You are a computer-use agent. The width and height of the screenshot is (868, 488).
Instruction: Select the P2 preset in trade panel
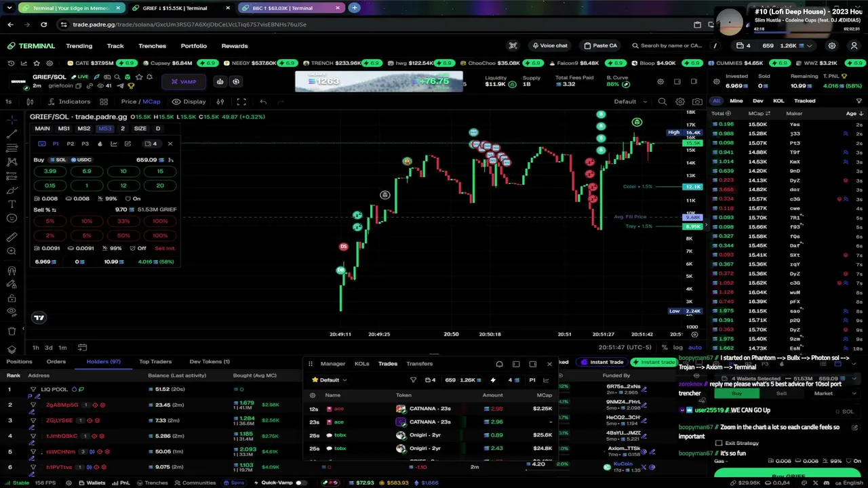pyautogui.click(x=71, y=144)
